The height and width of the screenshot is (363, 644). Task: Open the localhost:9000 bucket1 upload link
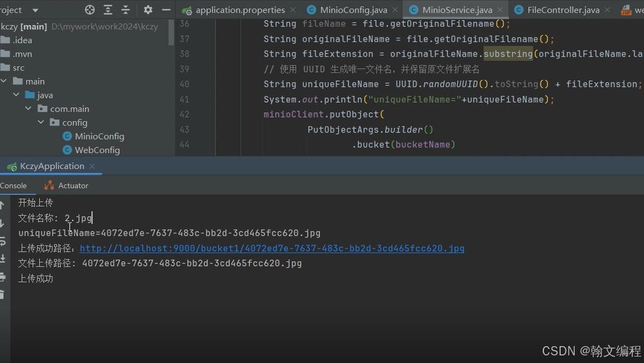(x=272, y=248)
